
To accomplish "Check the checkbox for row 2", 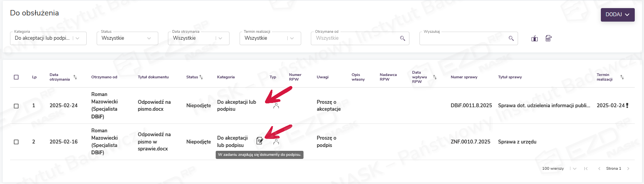I will point(16,142).
